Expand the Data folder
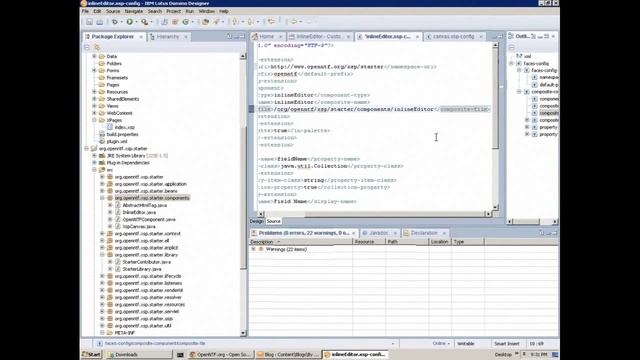This screenshot has height=360, width=640. [94, 56]
